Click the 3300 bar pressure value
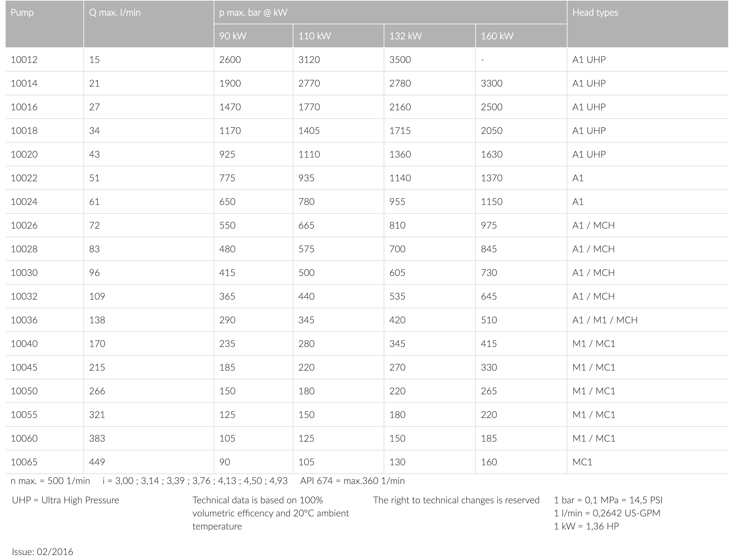735x560 pixels. 491,83
